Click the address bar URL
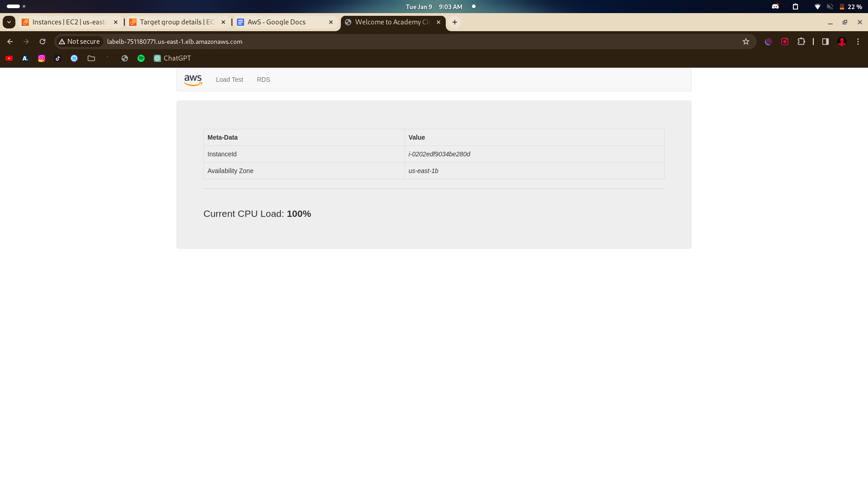Image resolution: width=868 pixels, height=488 pixels. 175,42
